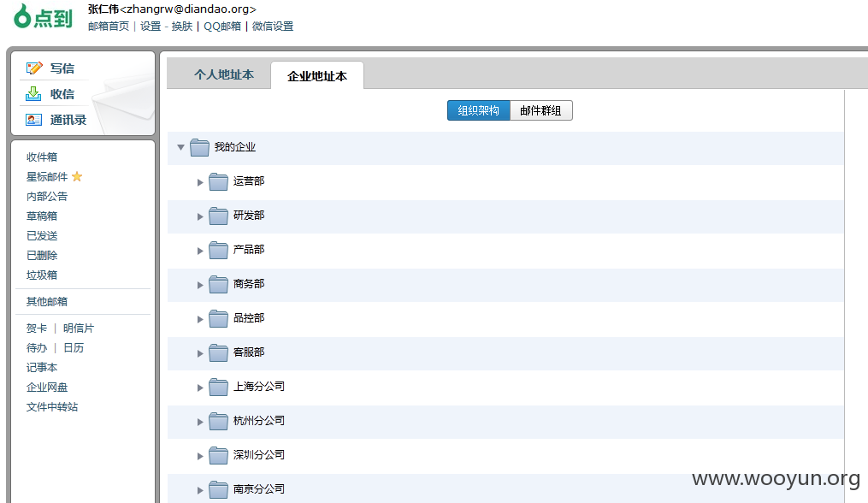
Task: Open the 设置 link in header
Action: [x=151, y=26]
